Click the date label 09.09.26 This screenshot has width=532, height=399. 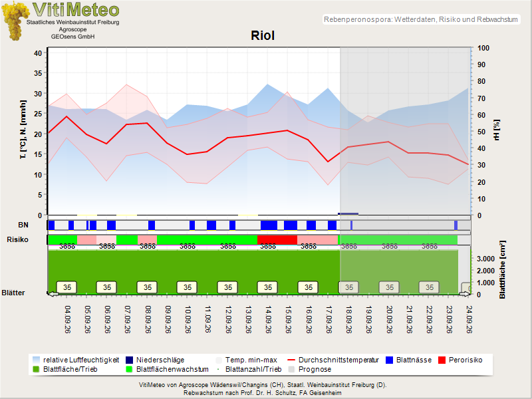pyautogui.click(x=168, y=320)
